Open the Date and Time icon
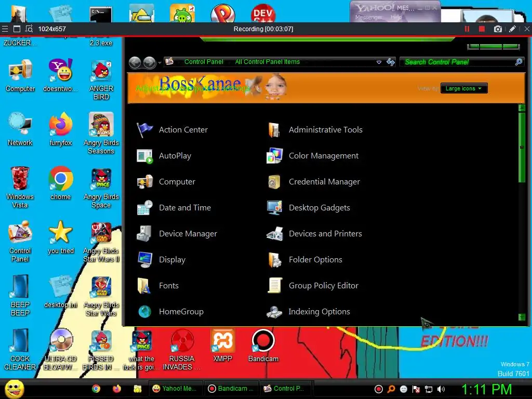The image size is (532, 399). tap(144, 208)
